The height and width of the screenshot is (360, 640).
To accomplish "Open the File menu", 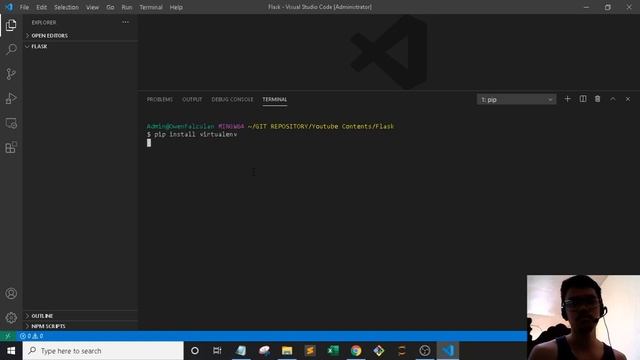I will click(24, 7).
